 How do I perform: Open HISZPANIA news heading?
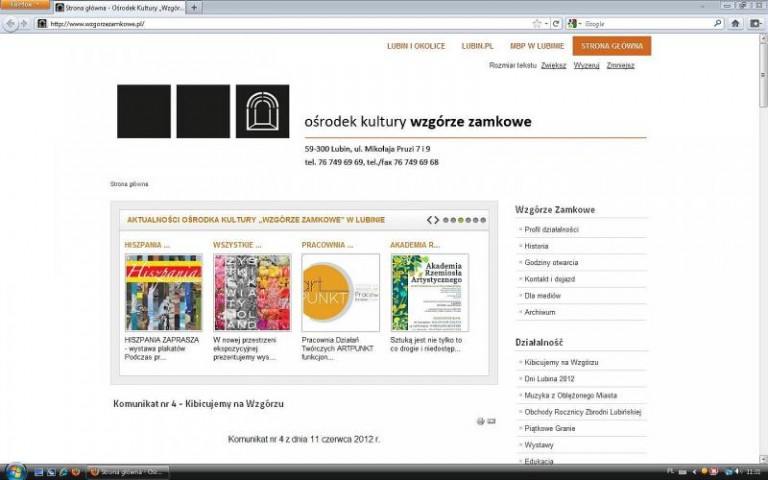[147, 245]
